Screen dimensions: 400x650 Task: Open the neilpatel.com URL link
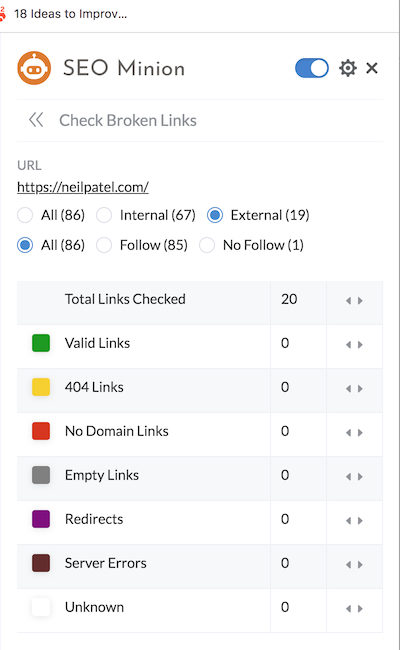click(x=83, y=187)
